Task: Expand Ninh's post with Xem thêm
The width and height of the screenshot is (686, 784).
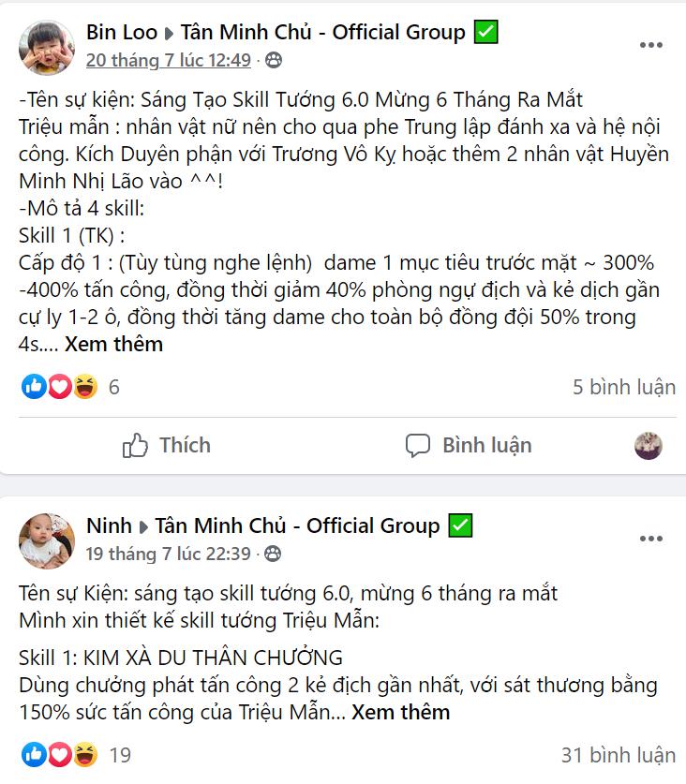Action: point(400,713)
